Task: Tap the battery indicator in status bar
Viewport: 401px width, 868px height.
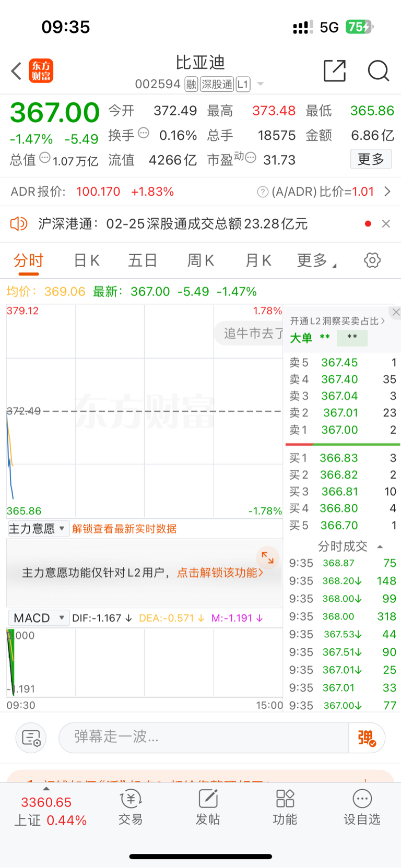Action: 359,27
